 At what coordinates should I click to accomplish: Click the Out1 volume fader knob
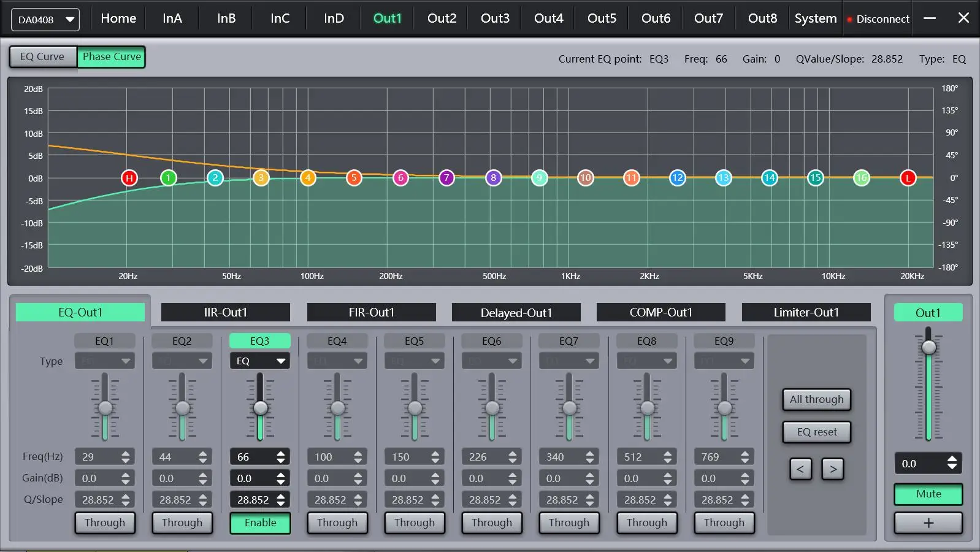pos(929,347)
